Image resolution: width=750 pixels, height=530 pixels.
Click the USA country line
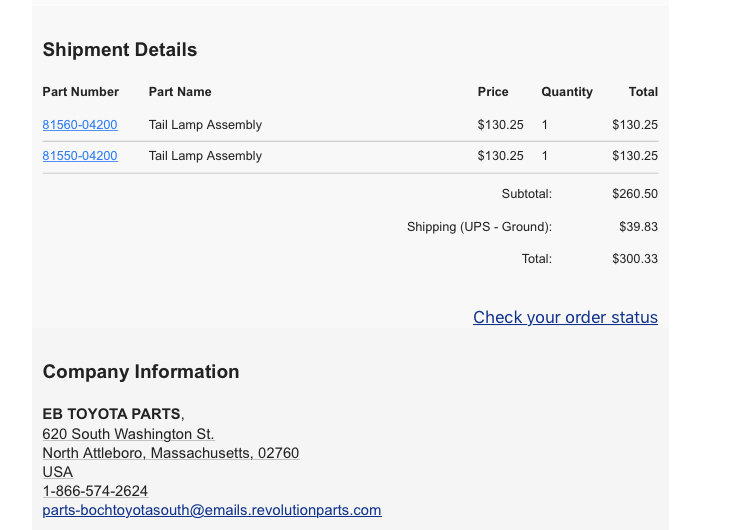click(58, 472)
